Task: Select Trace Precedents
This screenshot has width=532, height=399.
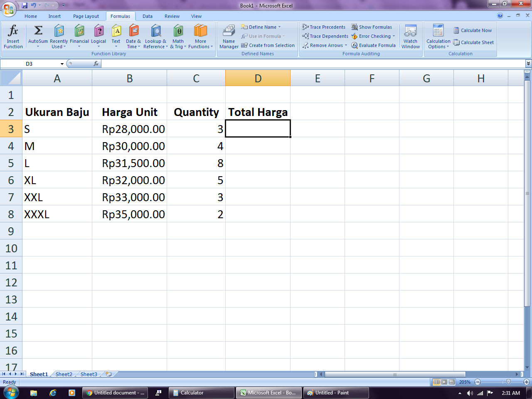Action: click(x=324, y=27)
